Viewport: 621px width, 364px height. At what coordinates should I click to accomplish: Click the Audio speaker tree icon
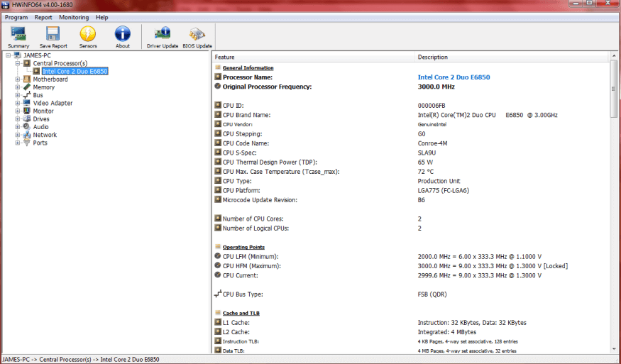pos(26,126)
